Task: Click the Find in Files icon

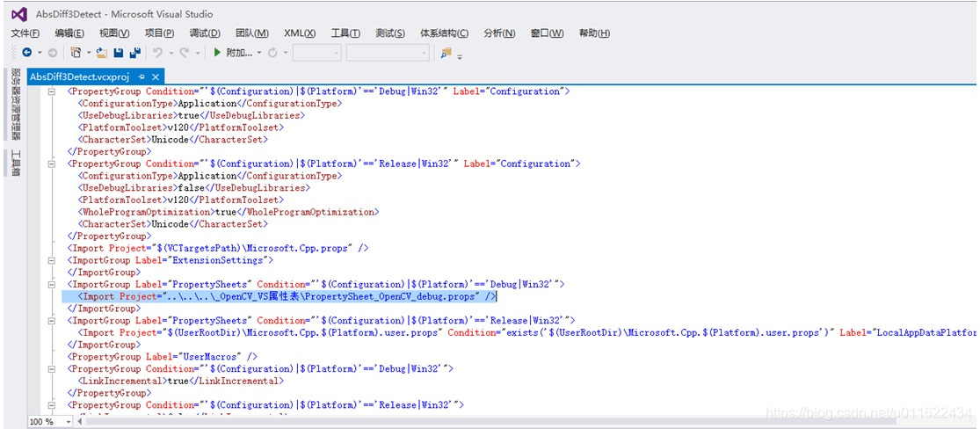Action: tap(446, 53)
